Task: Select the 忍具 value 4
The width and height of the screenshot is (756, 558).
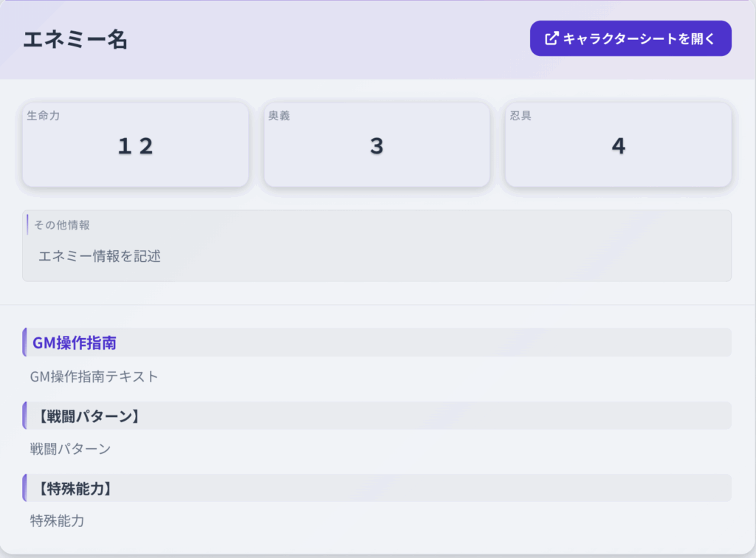Action: click(618, 146)
